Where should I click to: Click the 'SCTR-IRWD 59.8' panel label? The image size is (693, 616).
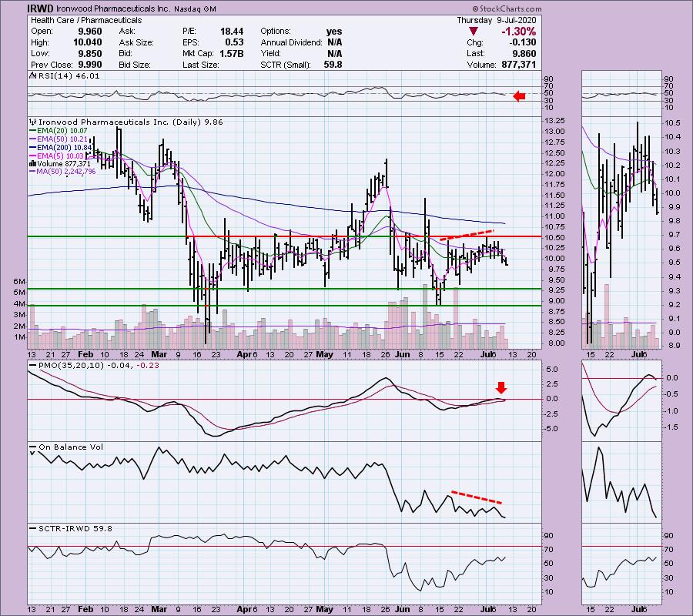(75, 528)
